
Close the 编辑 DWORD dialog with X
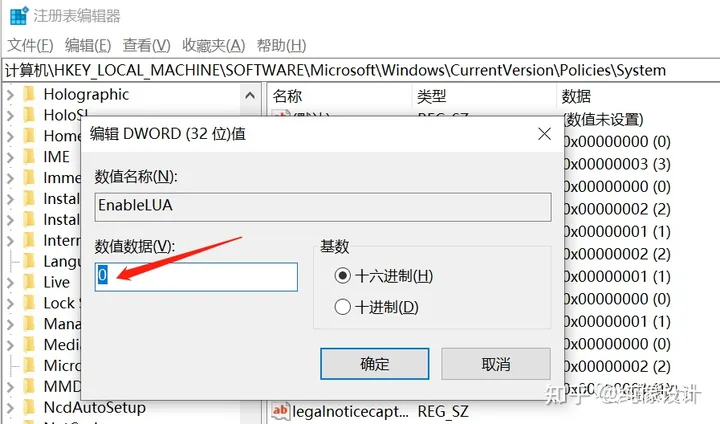545,134
